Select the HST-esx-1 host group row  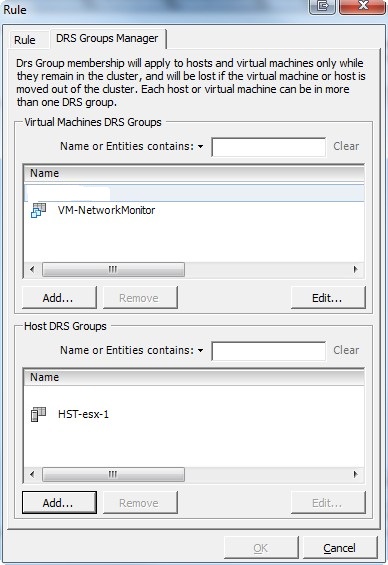[194, 414]
